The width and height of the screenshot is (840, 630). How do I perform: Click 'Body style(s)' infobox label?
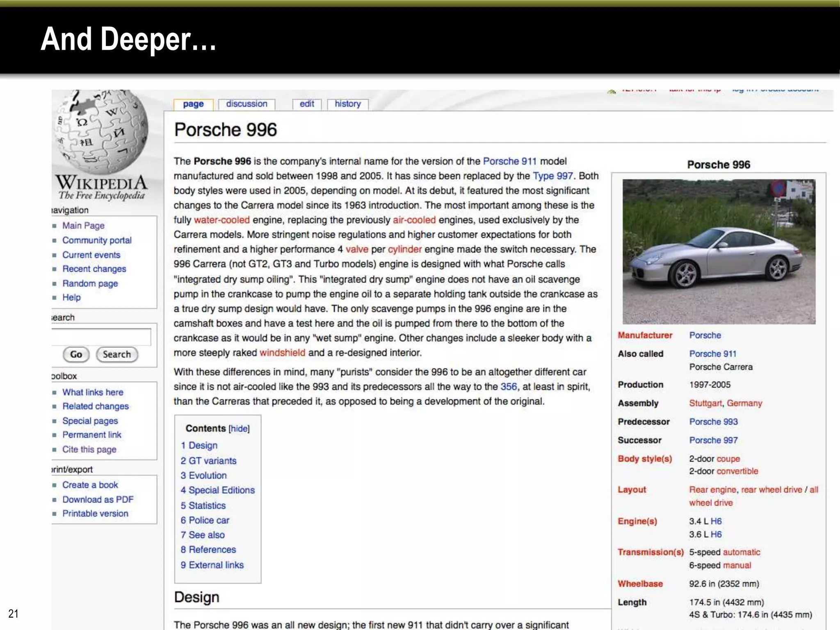(645, 459)
